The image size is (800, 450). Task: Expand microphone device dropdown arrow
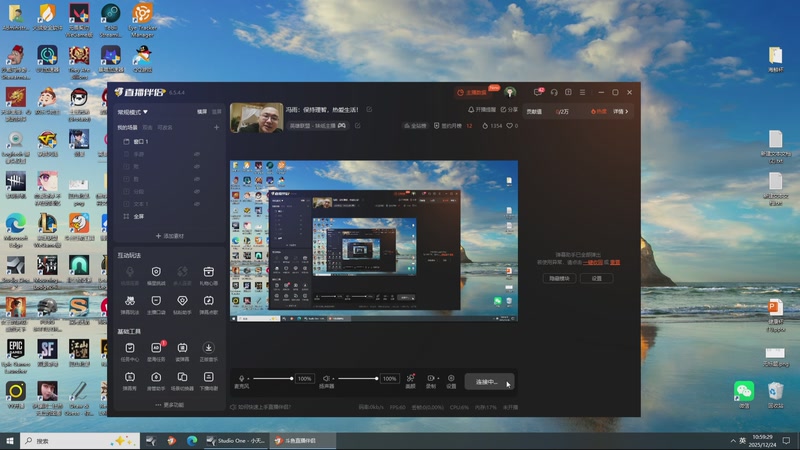(248, 379)
